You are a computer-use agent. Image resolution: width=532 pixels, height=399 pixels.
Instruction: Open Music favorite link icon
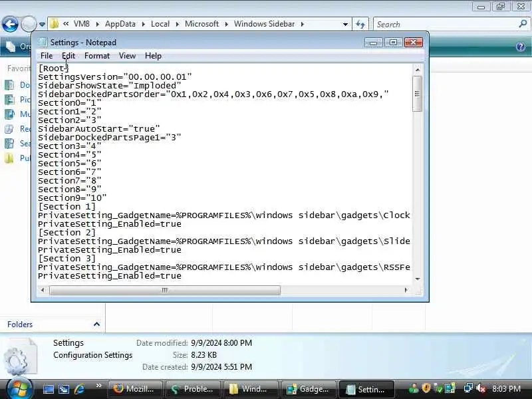(x=9, y=114)
